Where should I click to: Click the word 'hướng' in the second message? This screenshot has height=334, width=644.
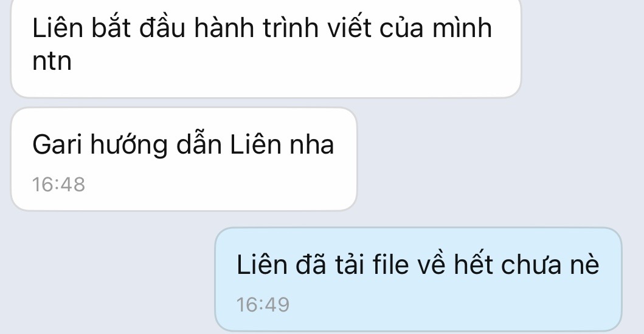click(x=129, y=145)
